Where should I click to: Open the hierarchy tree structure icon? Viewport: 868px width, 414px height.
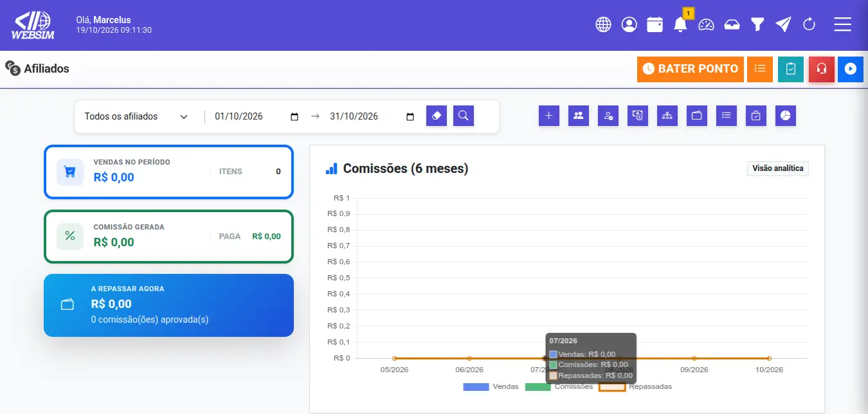tap(667, 116)
